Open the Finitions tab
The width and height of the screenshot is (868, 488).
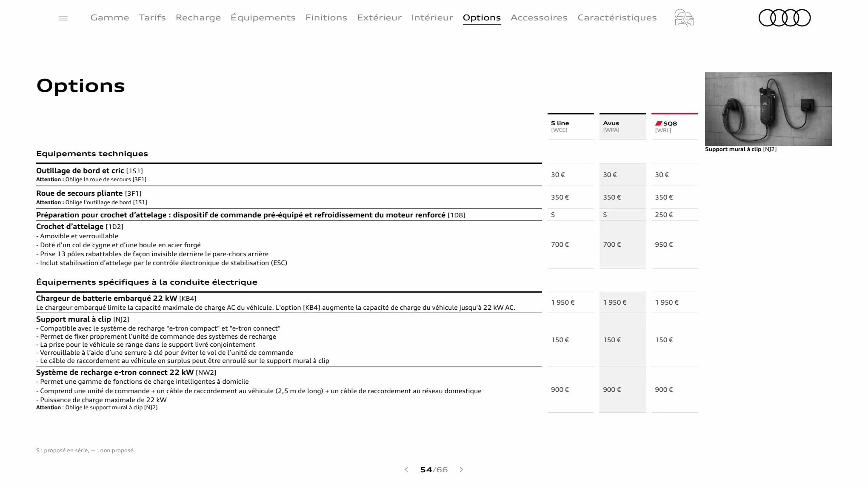click(x=326, y=17)
